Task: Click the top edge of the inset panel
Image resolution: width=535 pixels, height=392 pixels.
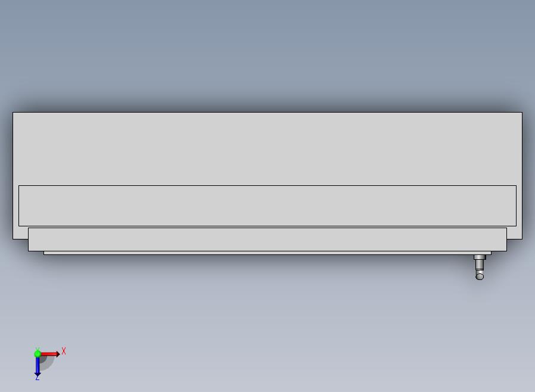Action: click(x=267, y=186)
